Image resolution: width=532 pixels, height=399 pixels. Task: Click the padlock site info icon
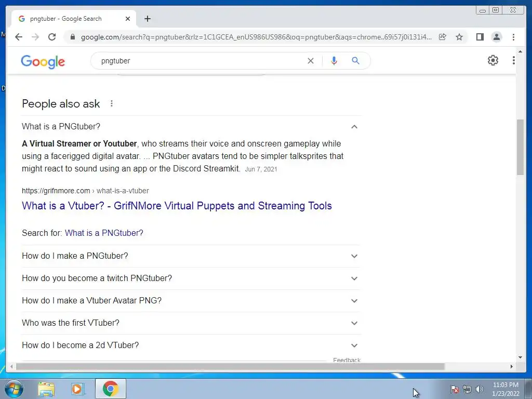pos(73,37)
